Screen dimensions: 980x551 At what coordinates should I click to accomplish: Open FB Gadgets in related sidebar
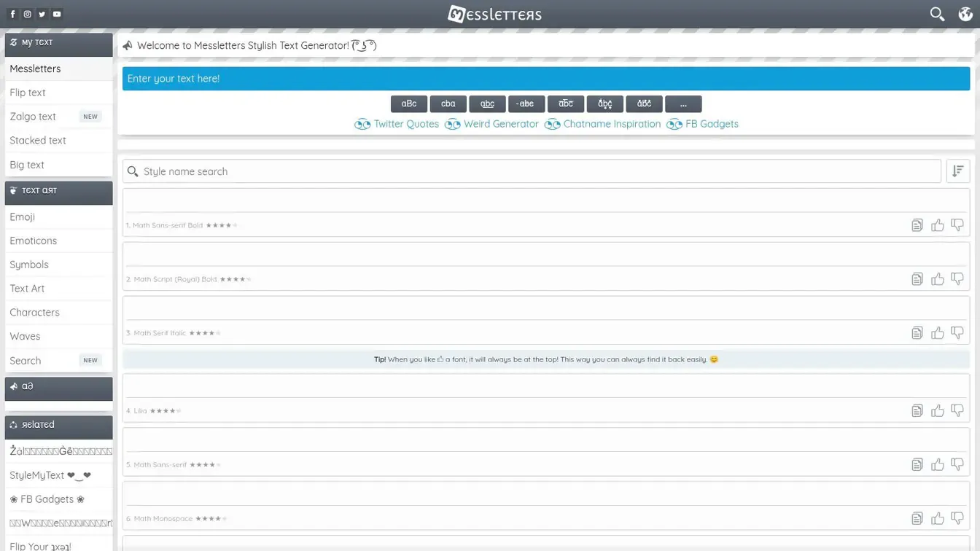coord(58,499)
